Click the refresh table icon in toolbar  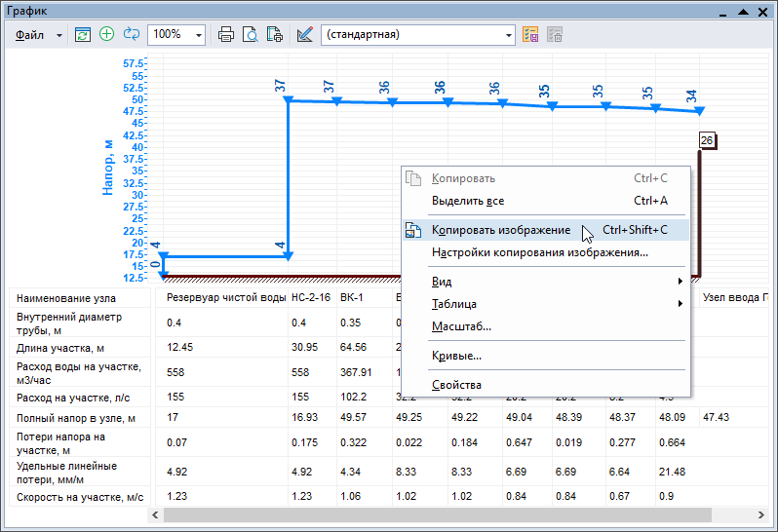(x=83, y=34)
